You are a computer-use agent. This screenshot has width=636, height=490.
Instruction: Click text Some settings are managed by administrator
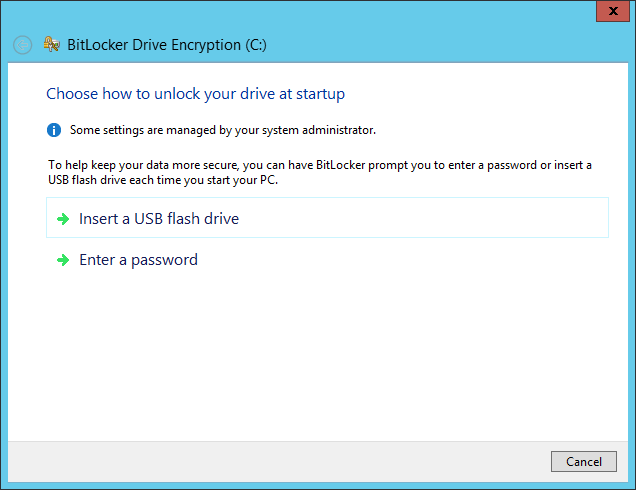click(x=223, y=130)
